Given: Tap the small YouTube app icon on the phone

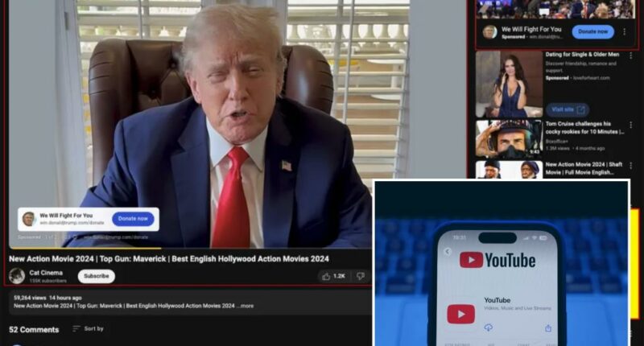Looking at the screenshot, I should (460, 314).
